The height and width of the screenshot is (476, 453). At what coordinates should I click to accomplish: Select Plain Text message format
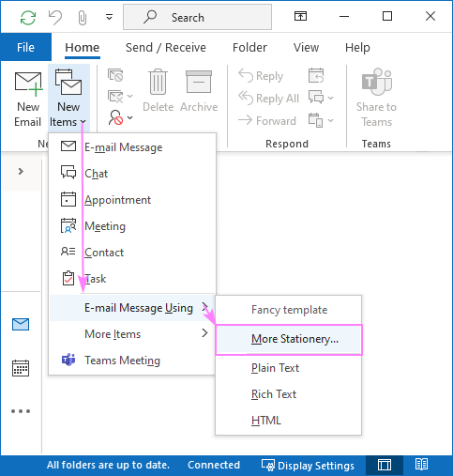pos(288,368)
